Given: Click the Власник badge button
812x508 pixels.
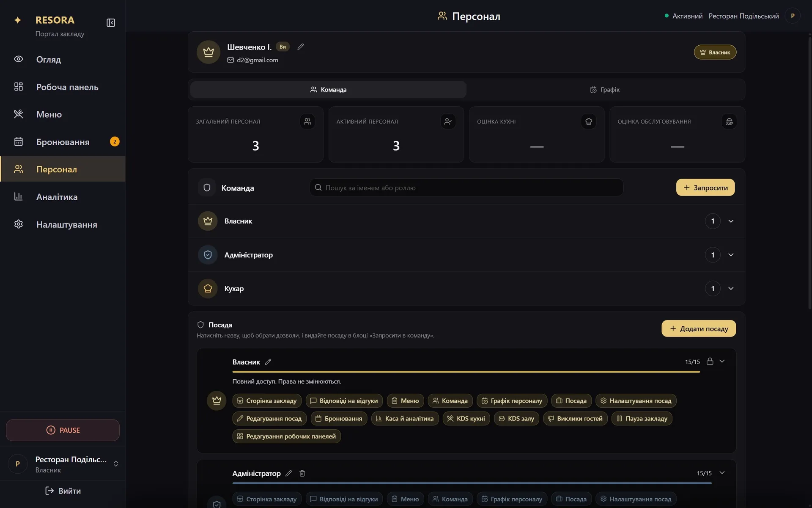Looking at the screenshot, I should [715, 52].
